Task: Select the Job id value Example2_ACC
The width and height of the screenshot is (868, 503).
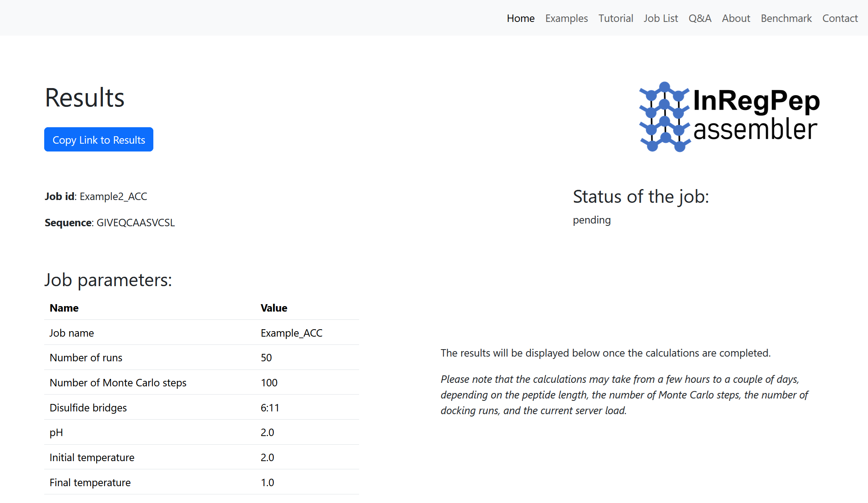Action: (x=113, y=197)
